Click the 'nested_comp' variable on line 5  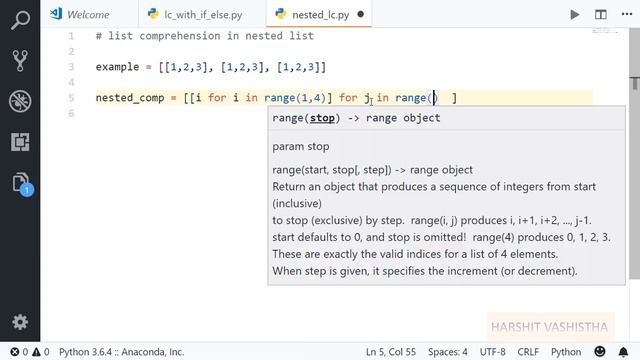[x=130, y=98]
